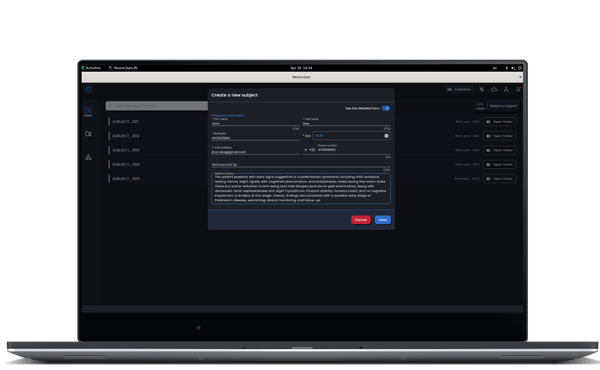600x370 pixels.
Task: Open folder for SUBJECT_005
Action: pos(499,179)
